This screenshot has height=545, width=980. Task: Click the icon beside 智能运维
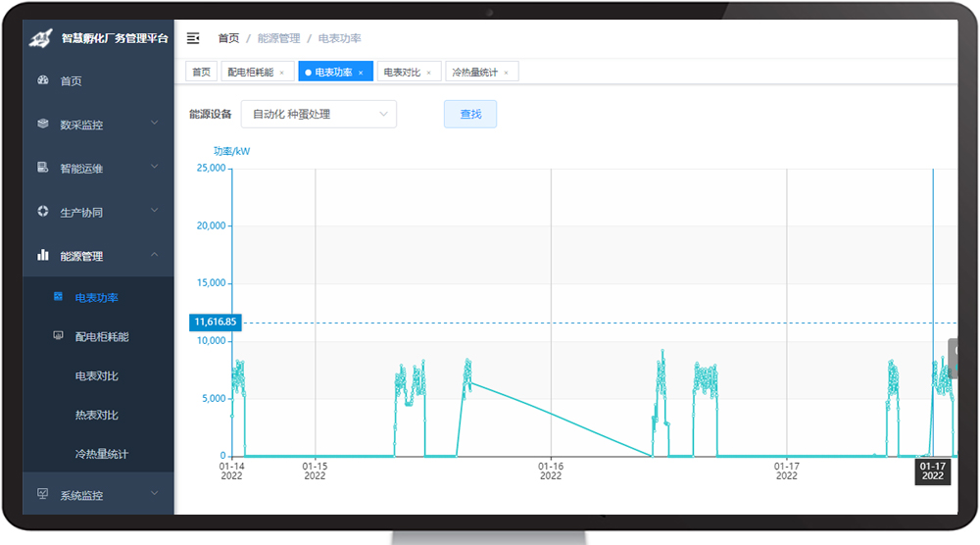click(43, 167)
